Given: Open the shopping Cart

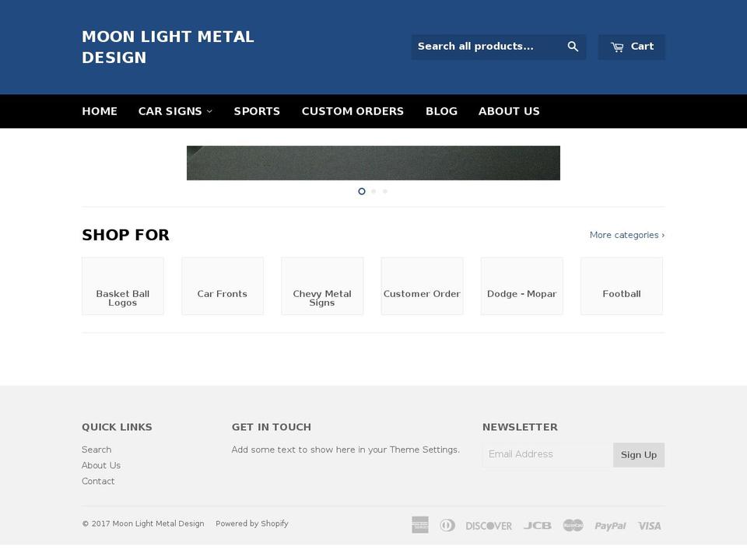Looking at the screenshot, I should tap(632, 47).
